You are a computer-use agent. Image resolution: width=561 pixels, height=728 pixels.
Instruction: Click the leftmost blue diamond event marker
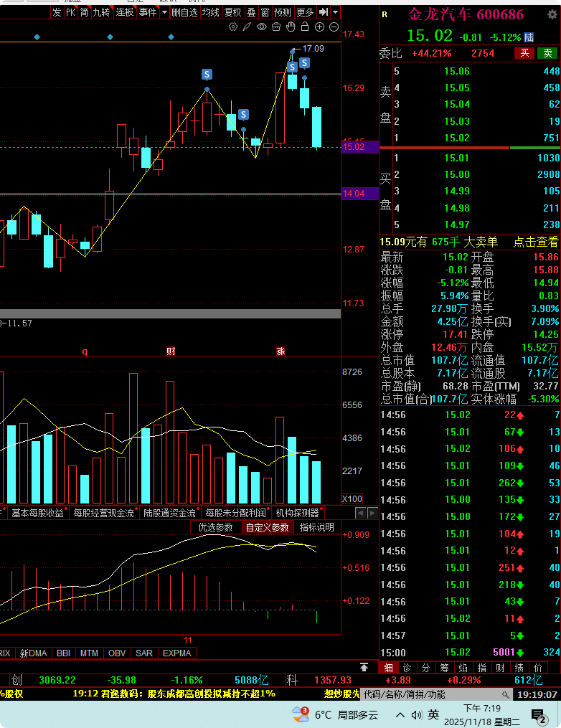pyautogui.click(x=37, y=37)
